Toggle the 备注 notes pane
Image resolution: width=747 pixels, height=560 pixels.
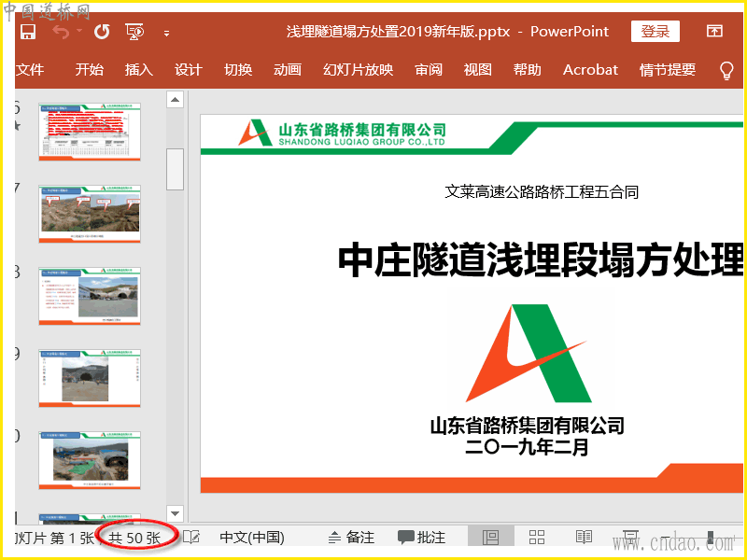(352, 538)
